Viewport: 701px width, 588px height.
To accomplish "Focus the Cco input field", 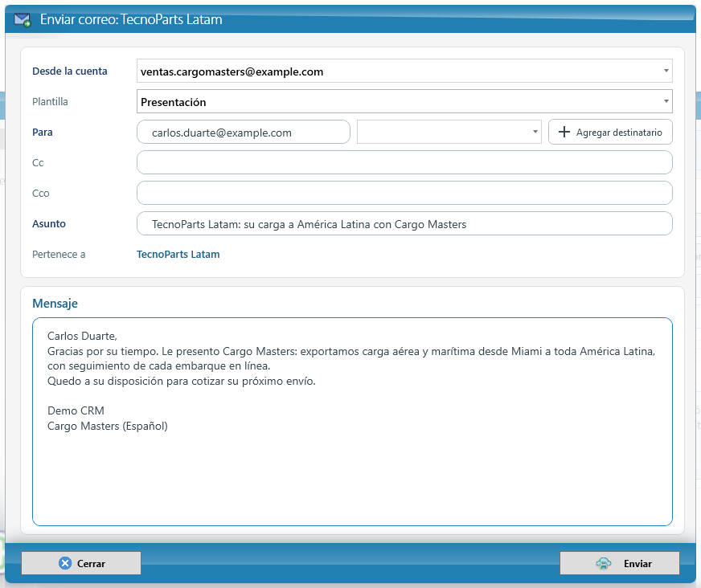I will [404, 193].
